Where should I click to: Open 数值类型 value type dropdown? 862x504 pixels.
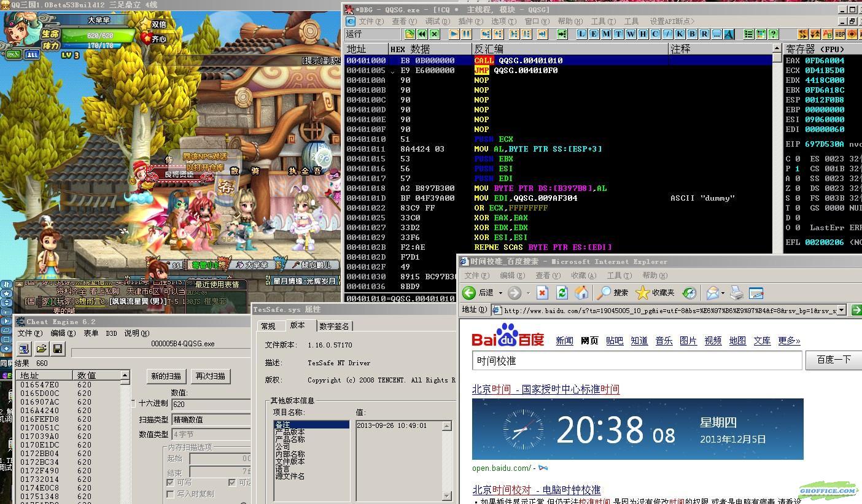click(x=211, y=434)
